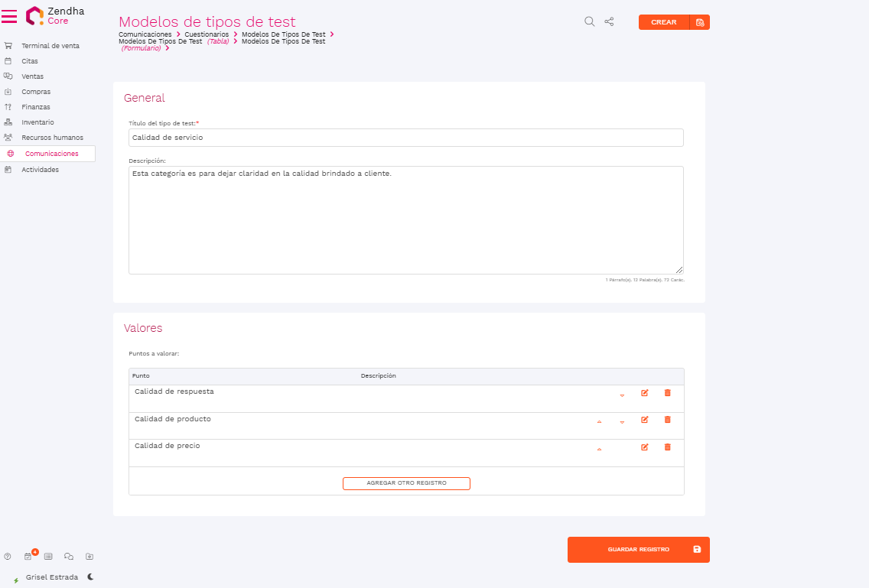Image resolution: width=869 pixels, height=588 pixels.
Task: Click the Título del tipo de test field
Action: [405, 138]
